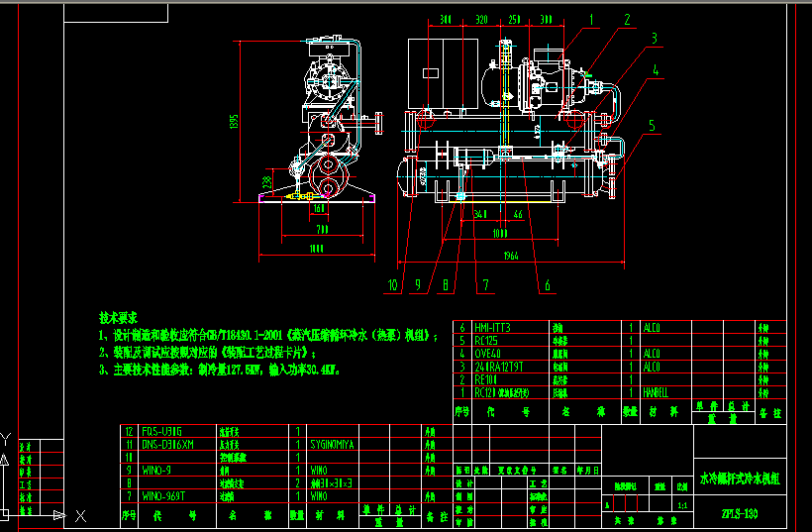Click the UCS X-axis arrow icon

(60, 515)
